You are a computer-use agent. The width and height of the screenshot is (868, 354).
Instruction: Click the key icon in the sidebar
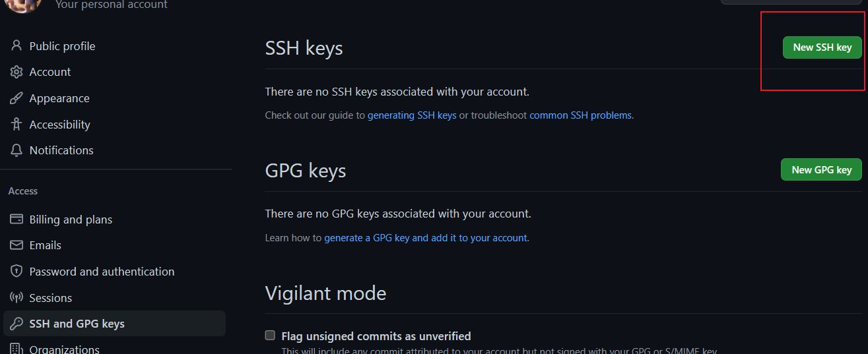click(17, 324)
